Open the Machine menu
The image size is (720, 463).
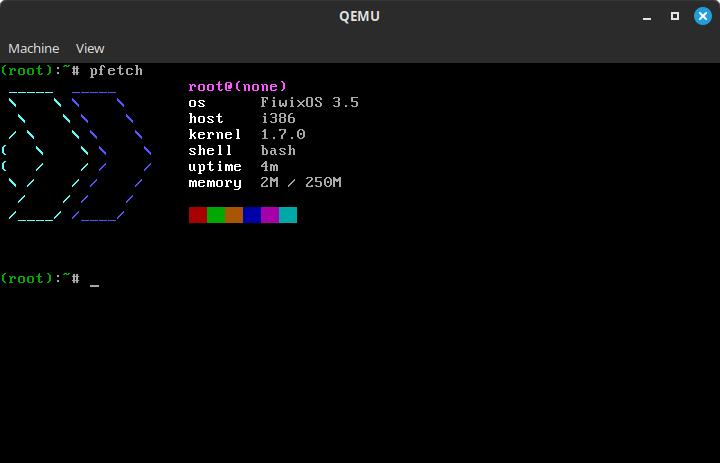pyautogui.click(x=34, y=48)
